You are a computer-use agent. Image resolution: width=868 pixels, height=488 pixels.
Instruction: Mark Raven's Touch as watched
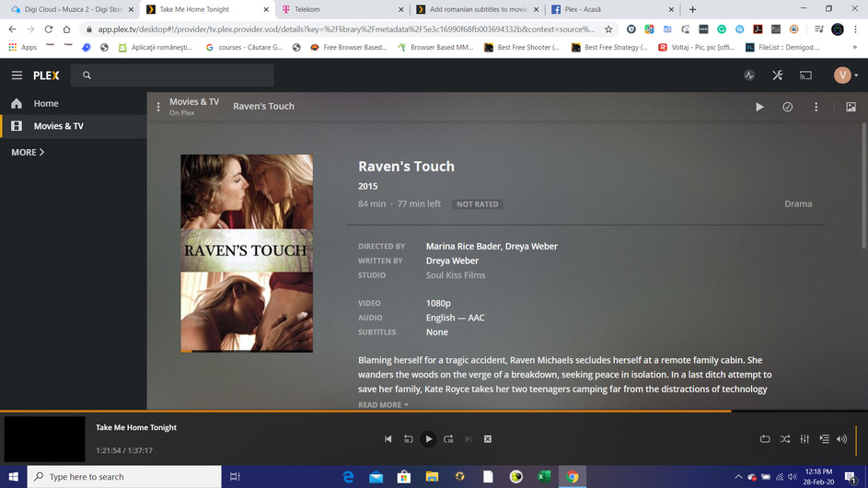[787, 107]
